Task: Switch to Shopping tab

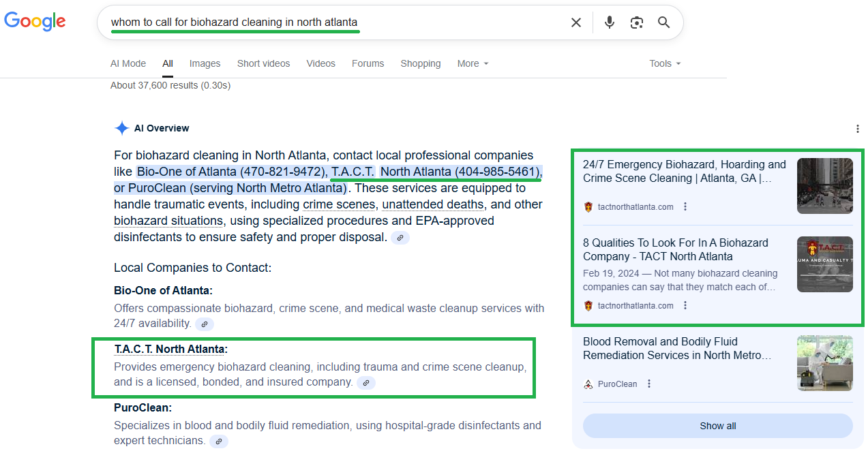Action: pyautogui.click(x=420, y=63)
